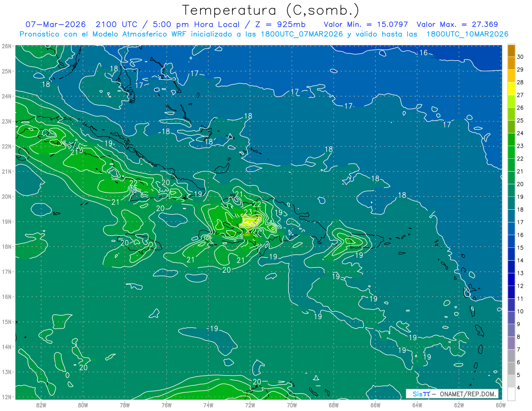Click the '74W' longitude axis label
Screen dimensions: 532x411
pos(208,405)
